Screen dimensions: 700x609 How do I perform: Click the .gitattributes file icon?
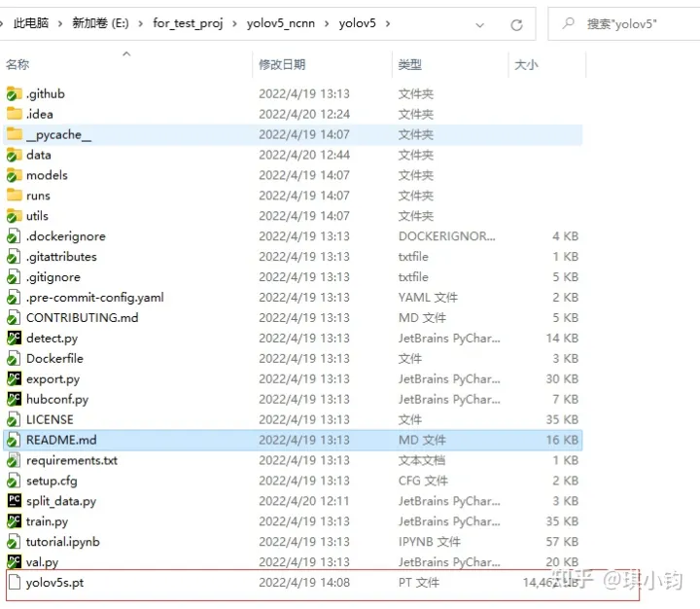point(14,257)
